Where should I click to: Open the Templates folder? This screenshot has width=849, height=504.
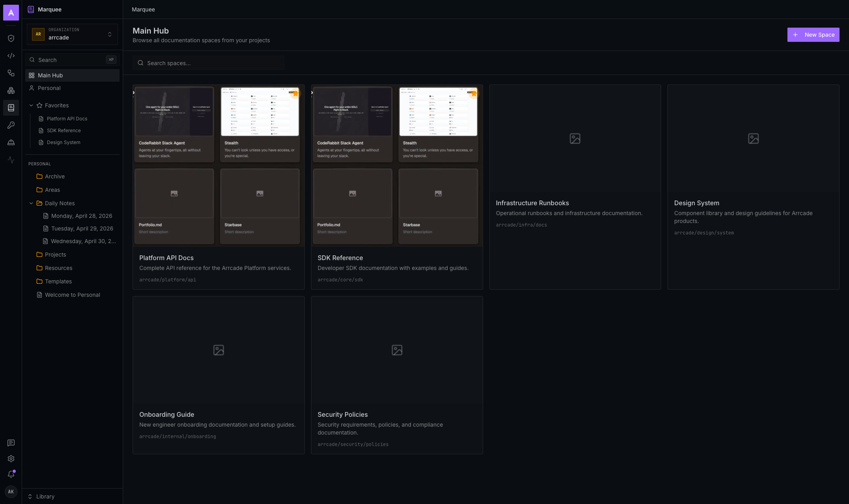click(72, 281)
